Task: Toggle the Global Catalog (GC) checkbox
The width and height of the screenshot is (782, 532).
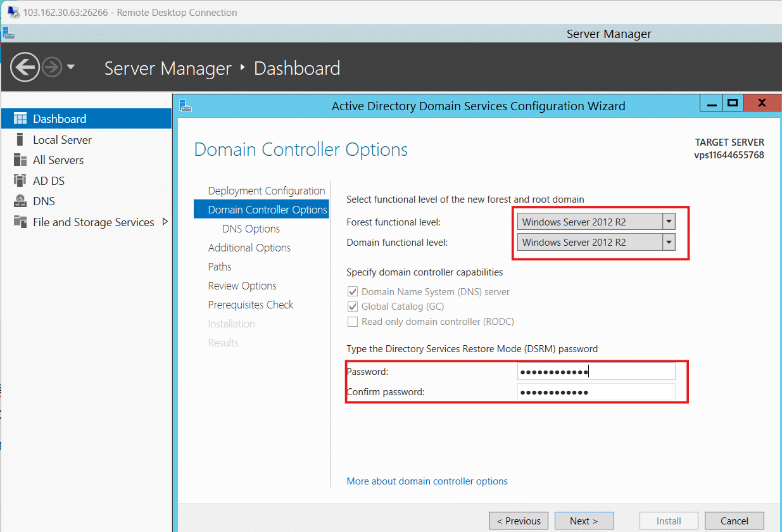Action: coord(353,307)
